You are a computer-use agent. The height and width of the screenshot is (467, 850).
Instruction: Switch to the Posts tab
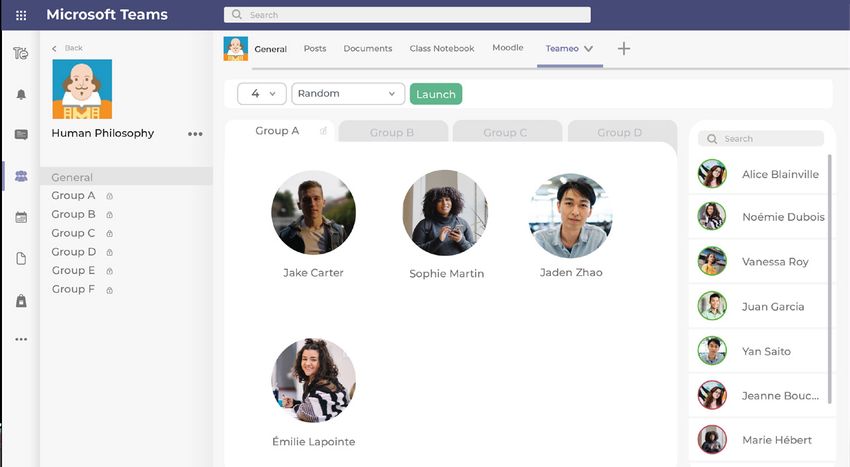pyautogui.click(x=315, y=48)
